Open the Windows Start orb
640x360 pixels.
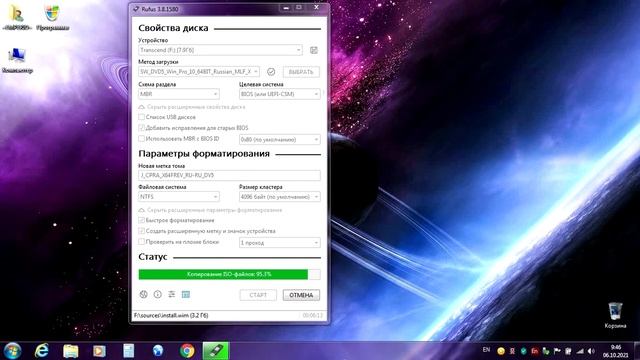tap(12, 351)
